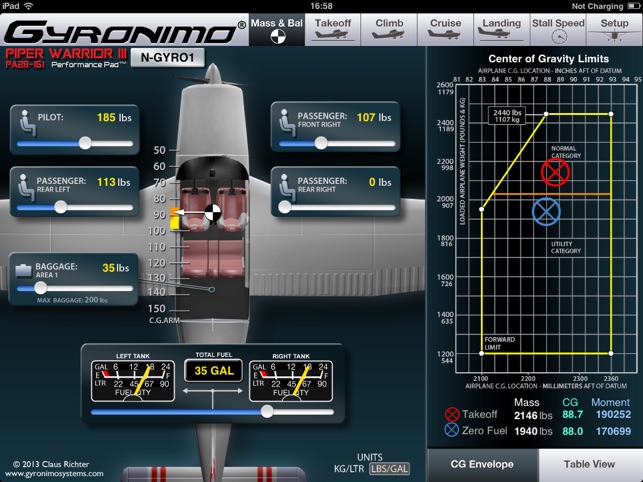Open the Cruise tab
643x482 pixels.
click(445, 30)
